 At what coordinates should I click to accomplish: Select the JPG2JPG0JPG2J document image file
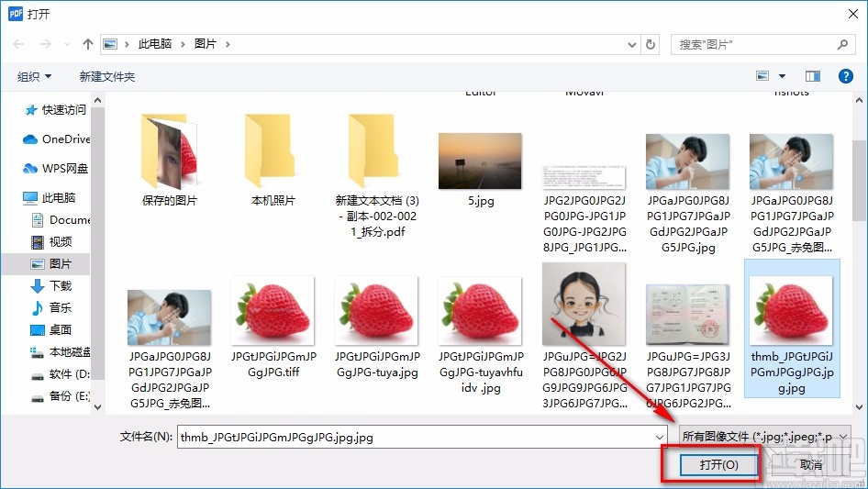click(x=584, y=207)
